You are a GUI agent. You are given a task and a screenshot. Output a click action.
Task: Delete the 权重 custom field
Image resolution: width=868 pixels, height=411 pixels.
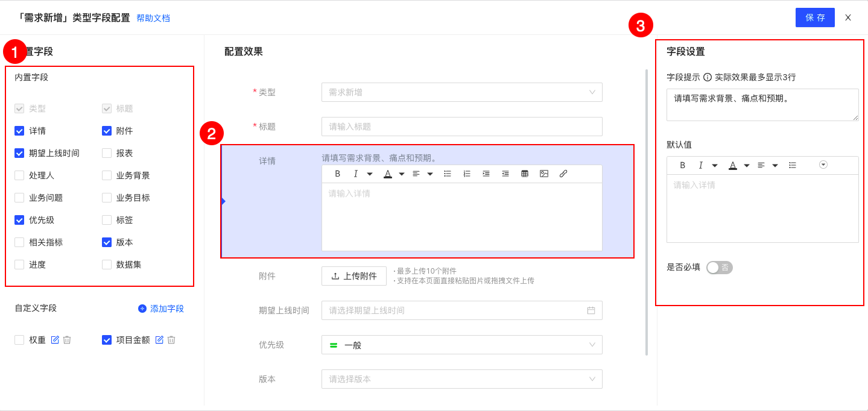click(67, 340)
